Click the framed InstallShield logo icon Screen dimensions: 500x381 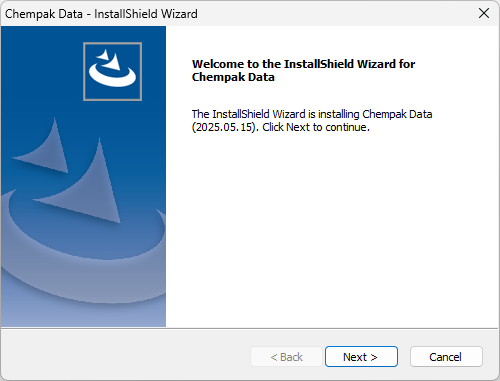point(113,71)
